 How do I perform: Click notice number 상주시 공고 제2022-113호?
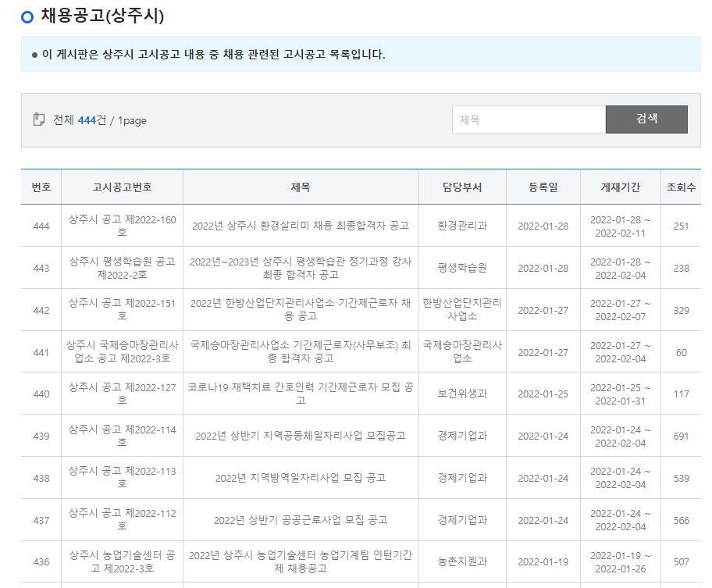coord(122,478)
